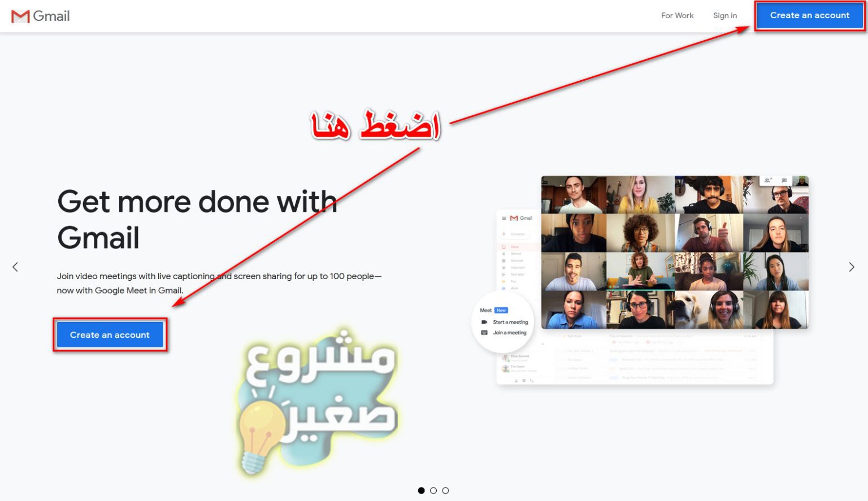This screenshot has height=501, width=868.
Task: Select the third carousel indicator dot
Action: point(445,491)
